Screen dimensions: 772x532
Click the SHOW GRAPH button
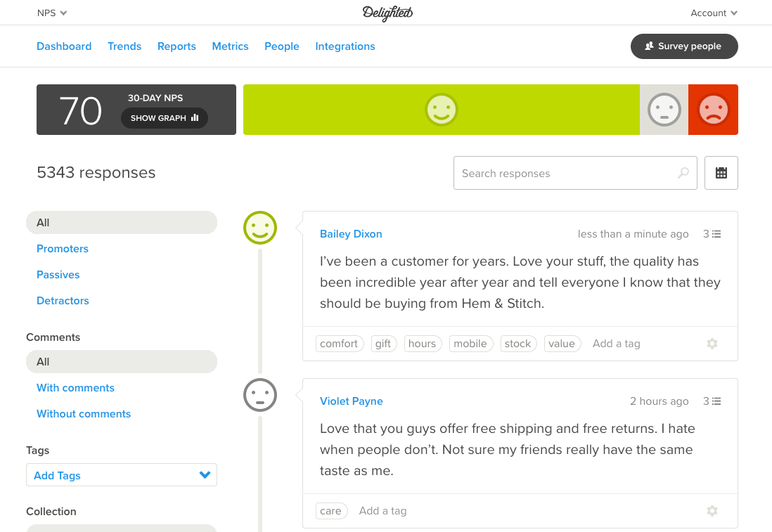tap(165, 118)
